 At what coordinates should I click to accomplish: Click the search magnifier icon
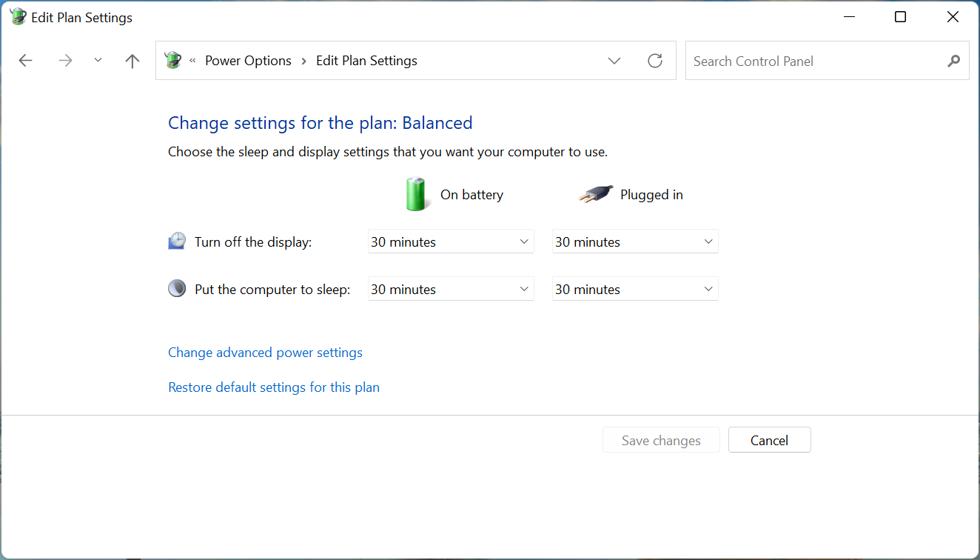click(x=953, y=61)
